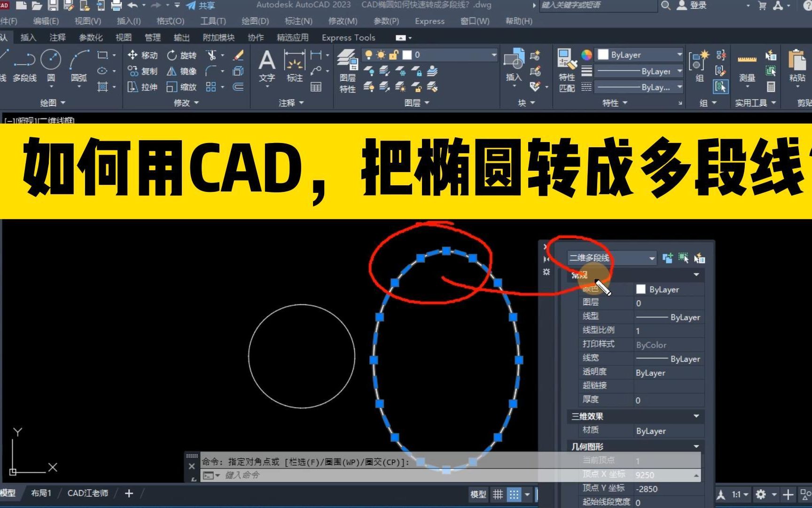The width and height of the screenshot is (812, 508).
Task: Click the 缩放 scale tool
Action: point(181,87)
